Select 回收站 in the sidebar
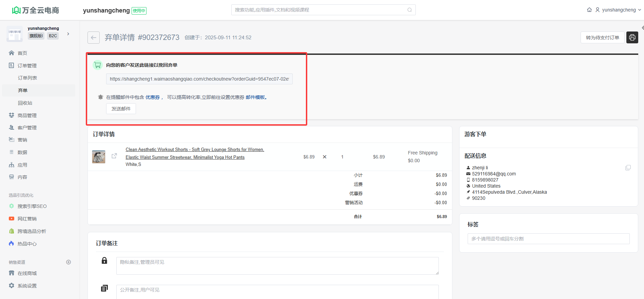The width and height of the screenshot is (644, 299). pos(25,103)
